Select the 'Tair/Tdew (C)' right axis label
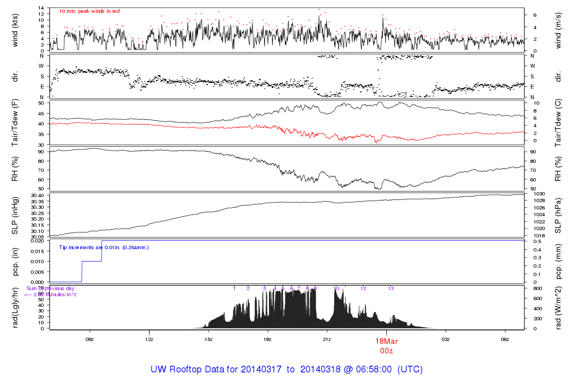 pos(558,122)
